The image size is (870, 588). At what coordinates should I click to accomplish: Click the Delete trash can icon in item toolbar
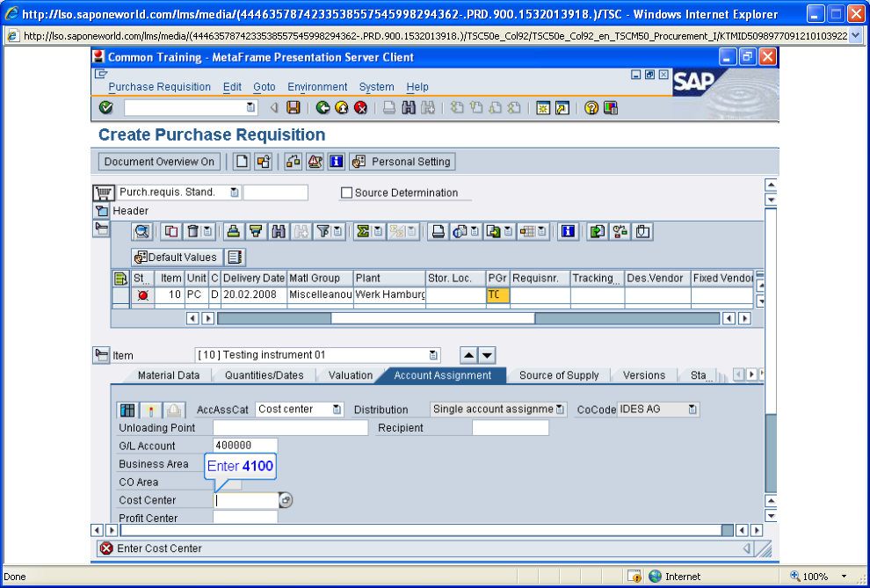(x=192, y=231)
